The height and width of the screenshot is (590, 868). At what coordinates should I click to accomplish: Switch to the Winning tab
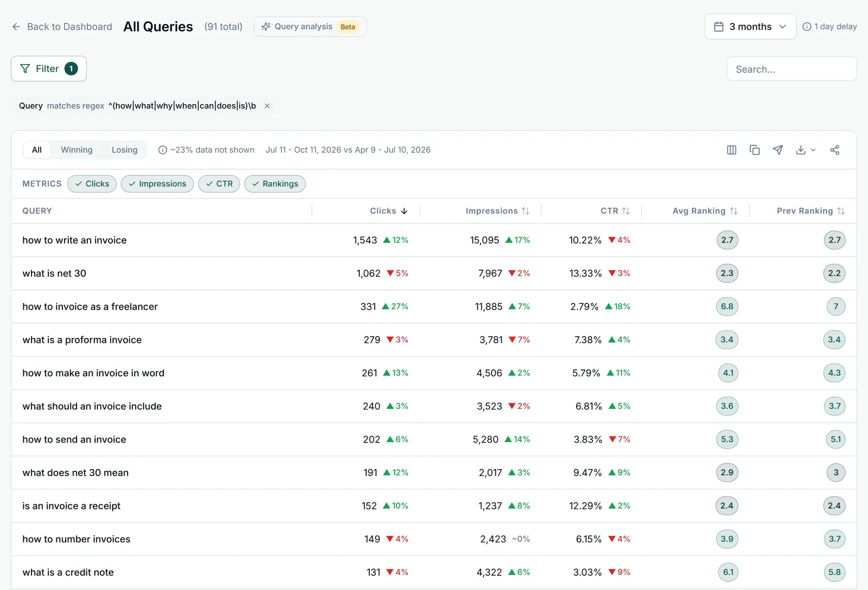click(x=76, y=150)
